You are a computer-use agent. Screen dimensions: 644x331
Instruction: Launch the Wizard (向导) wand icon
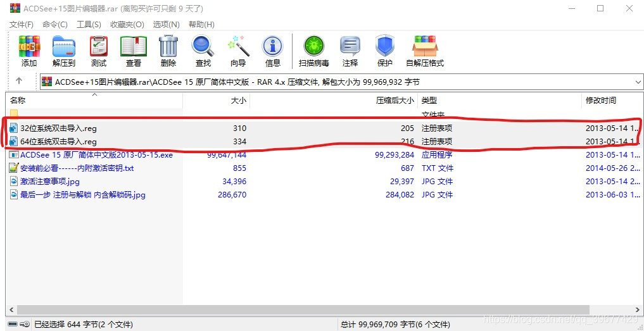[238, 51]
